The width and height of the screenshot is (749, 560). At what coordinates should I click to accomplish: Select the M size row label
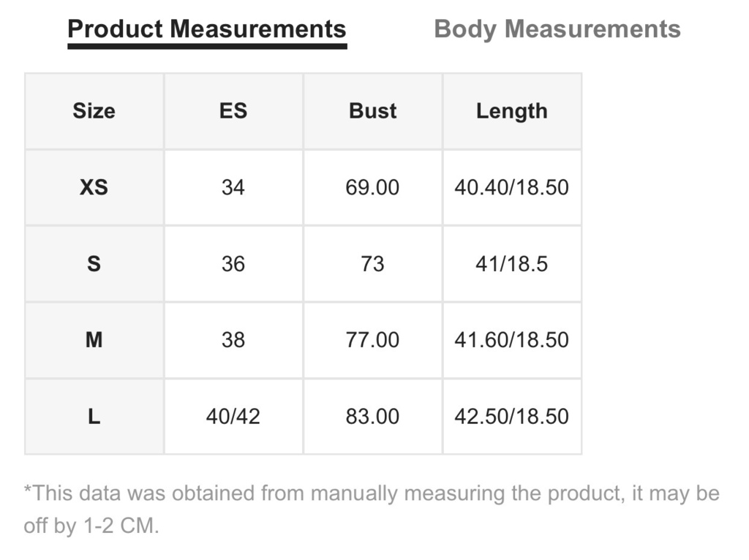click(94, 340)
